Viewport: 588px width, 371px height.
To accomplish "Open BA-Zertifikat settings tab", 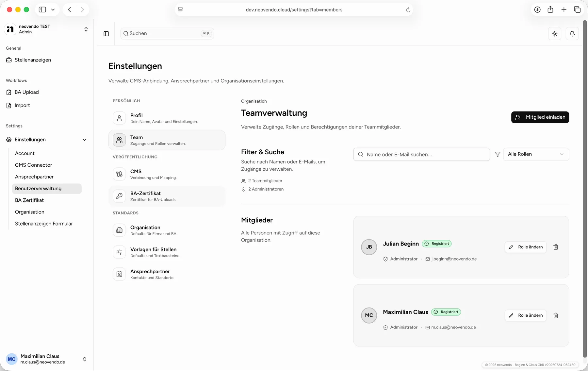I will point(167,196).
